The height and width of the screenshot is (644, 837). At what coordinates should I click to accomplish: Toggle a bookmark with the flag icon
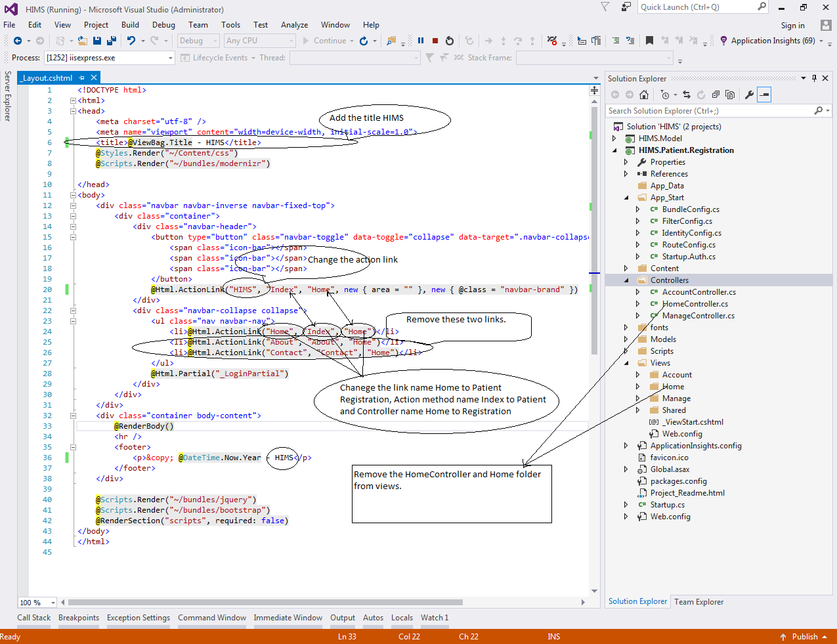click(x=649, y=40)
